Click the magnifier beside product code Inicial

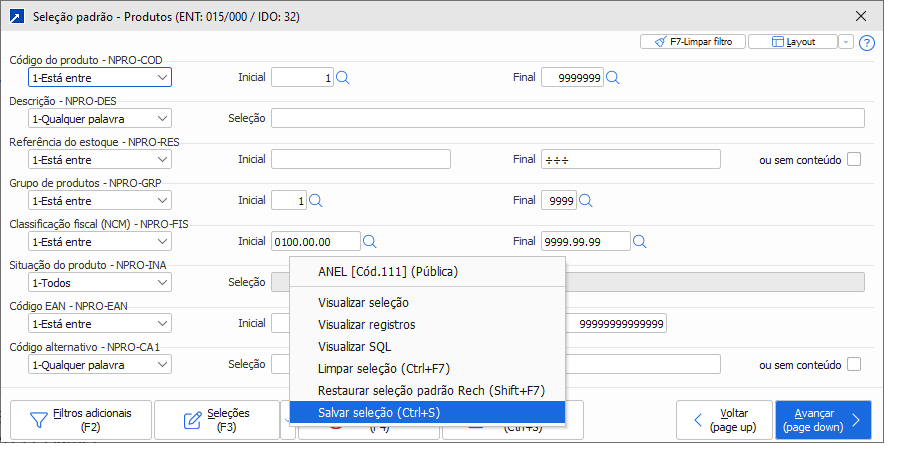pyautogui.click(x=342, y=77)
